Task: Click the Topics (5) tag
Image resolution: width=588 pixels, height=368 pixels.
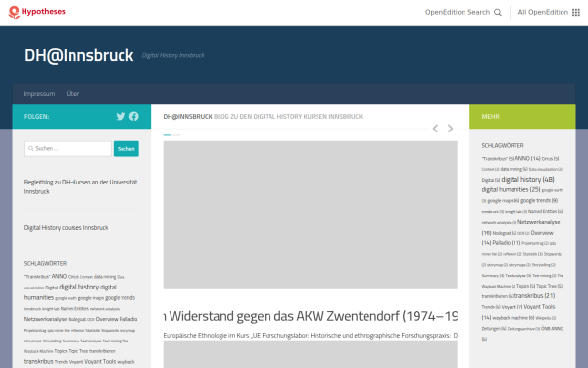Action: (525, 286)
